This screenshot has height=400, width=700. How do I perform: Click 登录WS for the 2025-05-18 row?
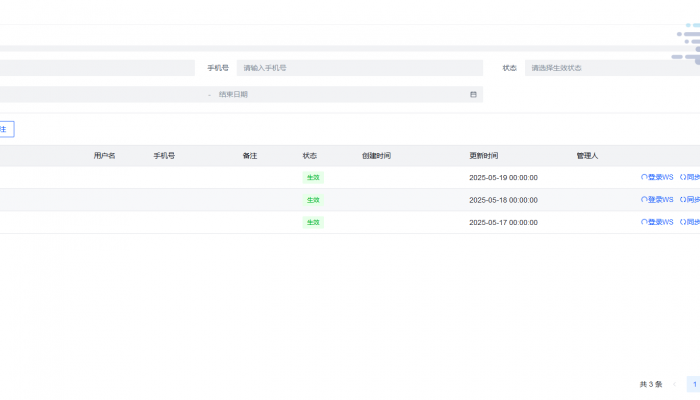pyautogui.click(x=658, y=199)
